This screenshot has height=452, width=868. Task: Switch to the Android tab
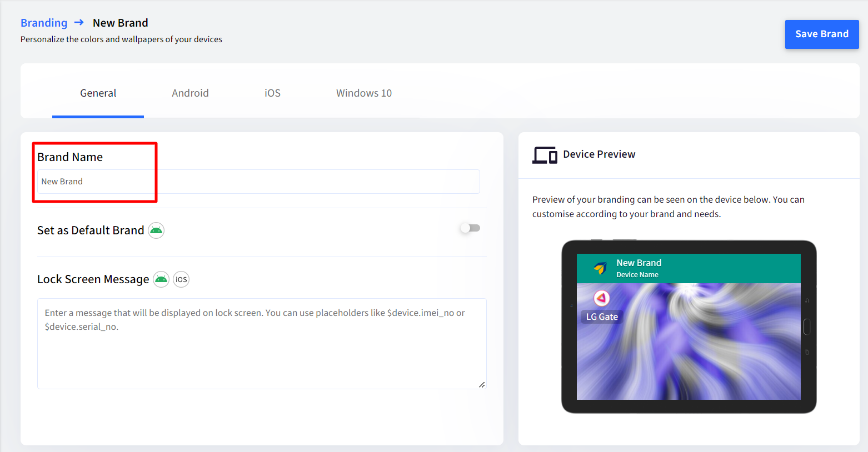190,93
